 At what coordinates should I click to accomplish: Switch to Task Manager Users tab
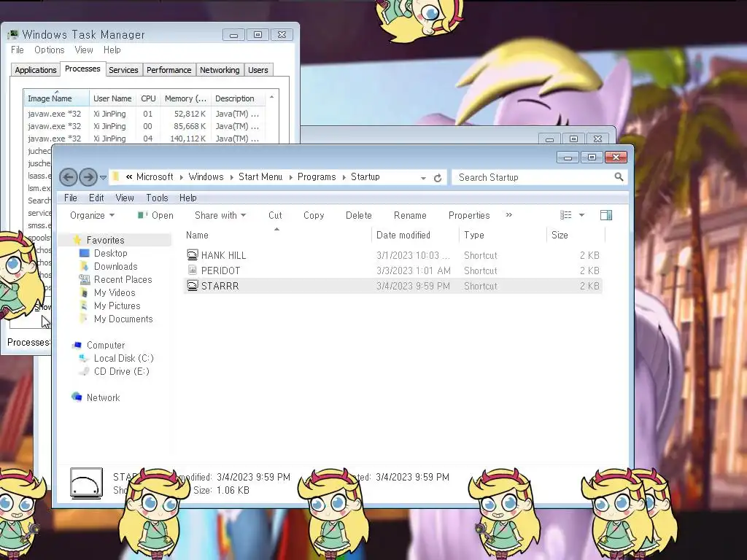[258, 70]
